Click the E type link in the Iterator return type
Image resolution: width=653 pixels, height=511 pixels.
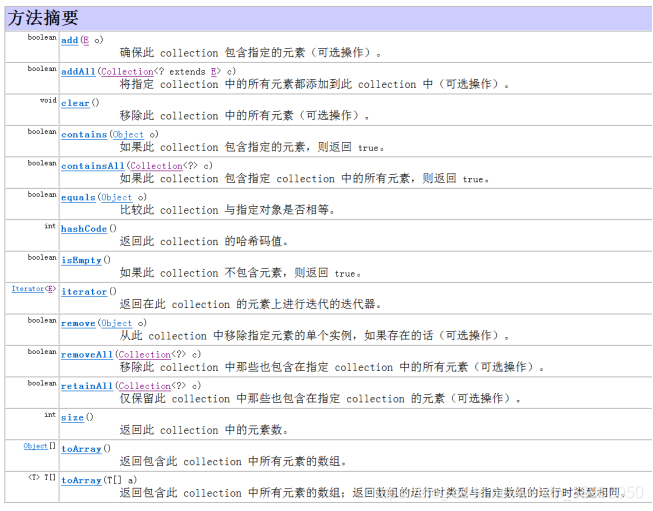click(50, 289)
